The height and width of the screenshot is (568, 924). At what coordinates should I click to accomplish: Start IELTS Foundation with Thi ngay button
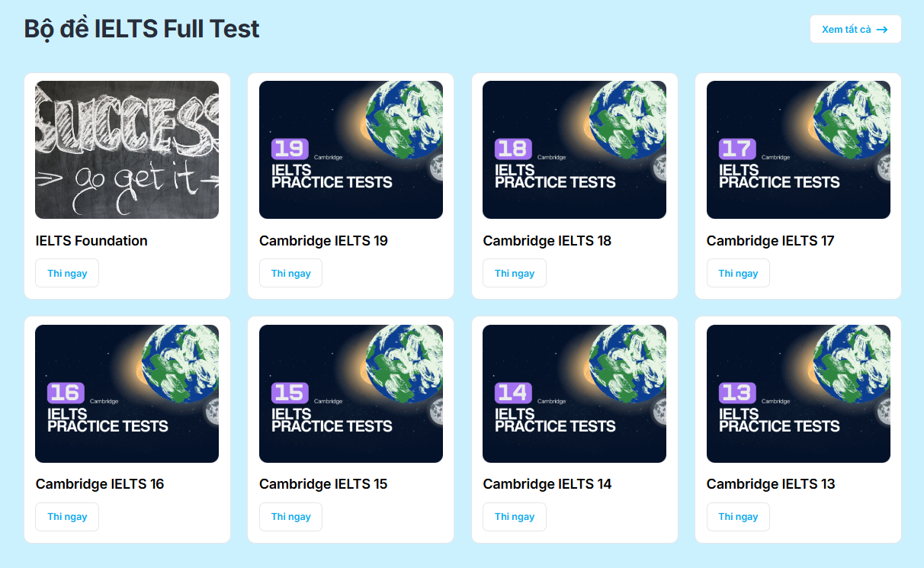[67, 273]
